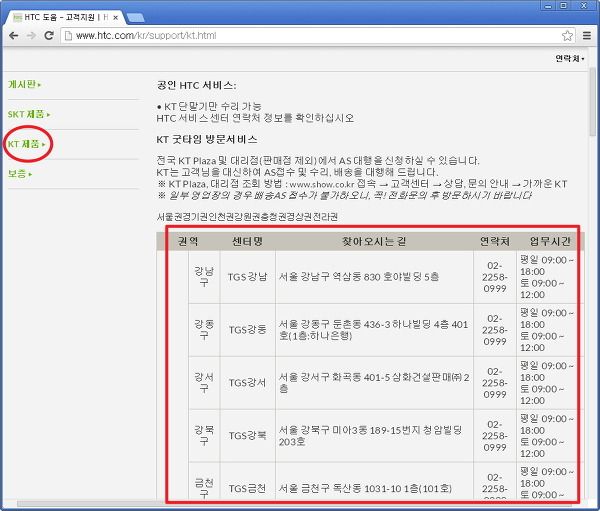The height and width of the screenshot is (511, 600).
Task: Click the phone number in TGS강동 row
Action: [495, 330]
